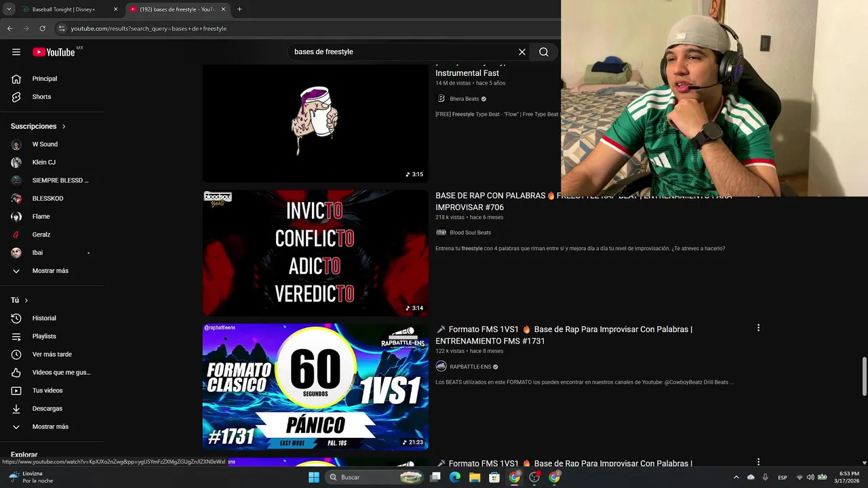868x488 pixels.
Task: Click the magnifier search button
Action: tap(544, 52)
